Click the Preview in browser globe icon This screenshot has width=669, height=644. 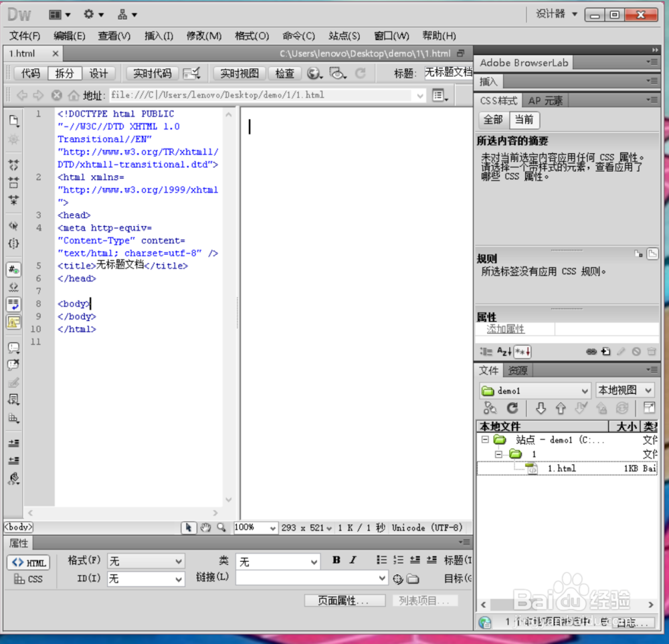tap(314, 74)
